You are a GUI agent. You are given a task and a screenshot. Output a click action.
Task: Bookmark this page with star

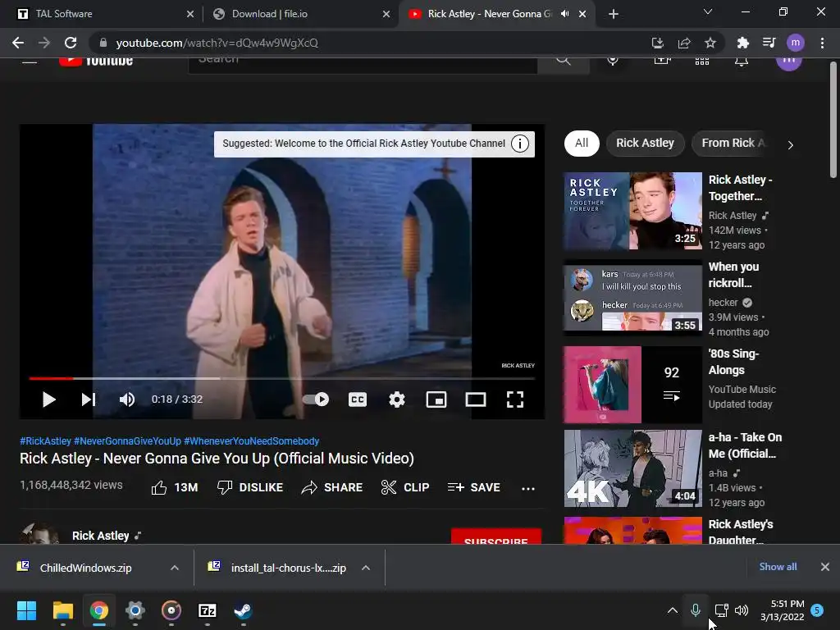click(710, 43)
